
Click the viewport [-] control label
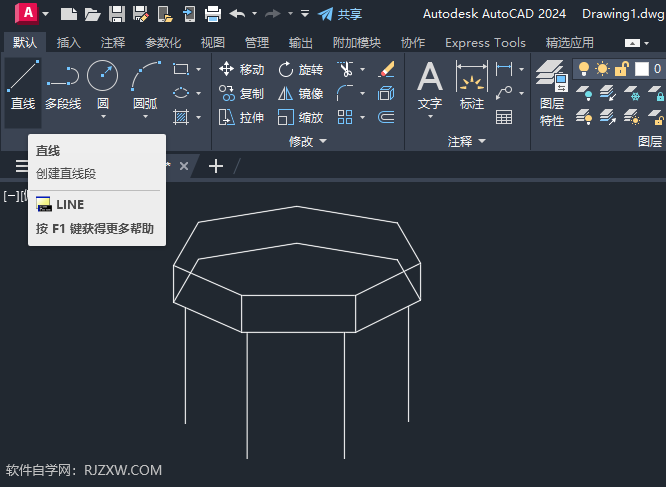click(x=11, y=196)
